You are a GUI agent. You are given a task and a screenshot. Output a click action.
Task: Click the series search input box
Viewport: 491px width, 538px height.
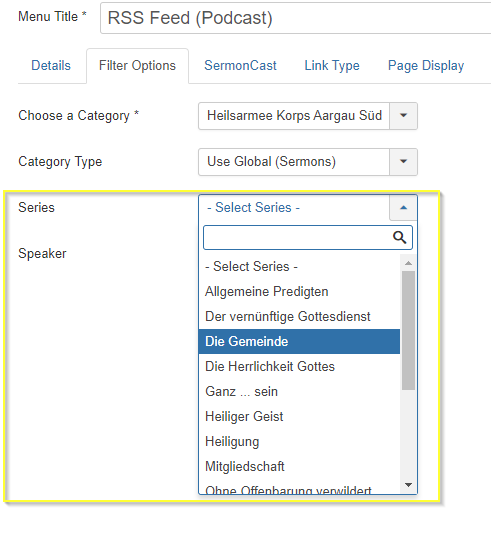tap(308, 237)
